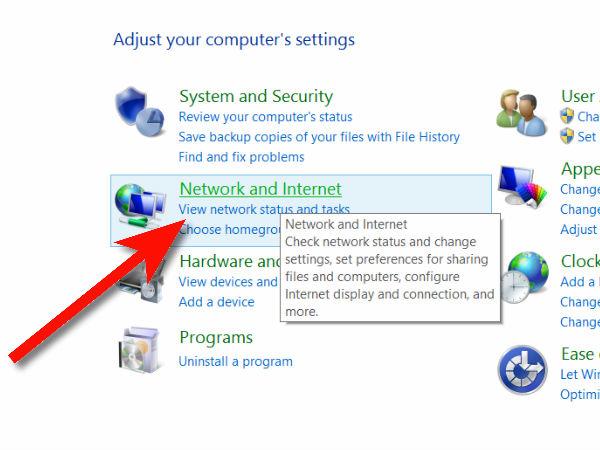The image size is (600, 450).
Task: Open System and Security category heading
Action: click(256, 96)
